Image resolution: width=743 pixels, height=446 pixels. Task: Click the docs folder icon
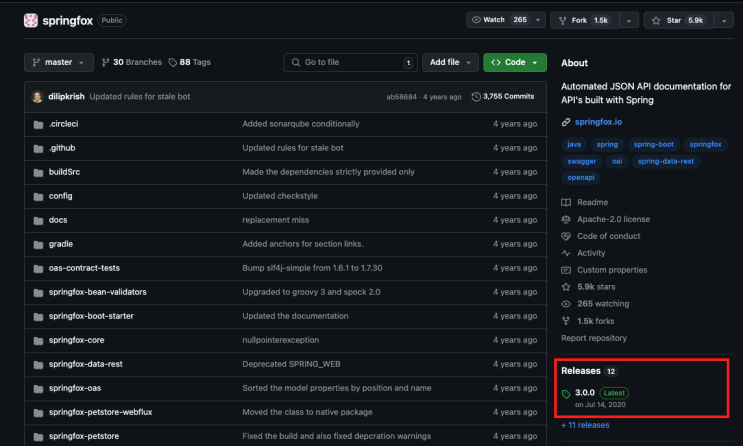click(x=38, y=220)
